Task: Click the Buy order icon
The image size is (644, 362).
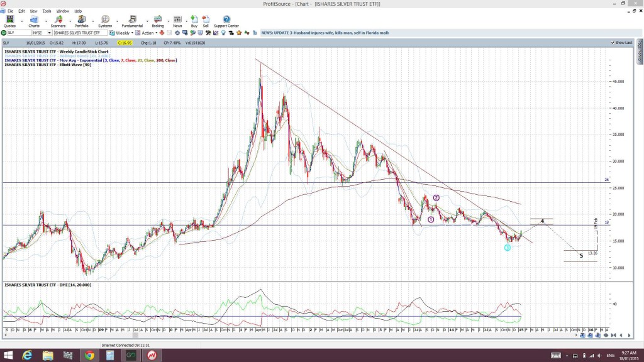Action: click(194, 19)
